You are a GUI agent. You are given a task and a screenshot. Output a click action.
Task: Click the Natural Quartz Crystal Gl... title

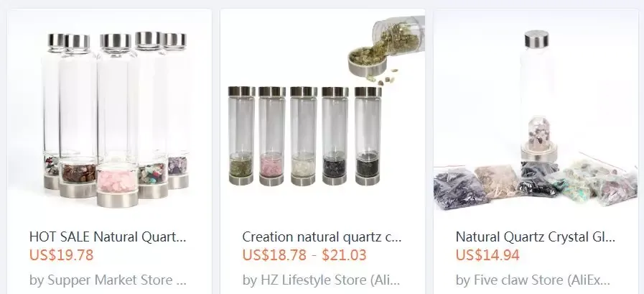[x=536, y=236]
